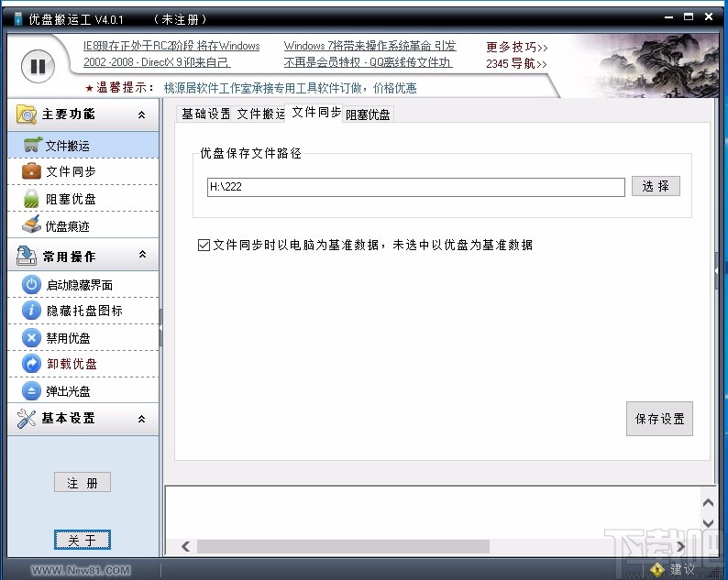The image size is (728, 580).
Task: Open the 2002-2008 DirectX 9 link
Action: [157, 61]
